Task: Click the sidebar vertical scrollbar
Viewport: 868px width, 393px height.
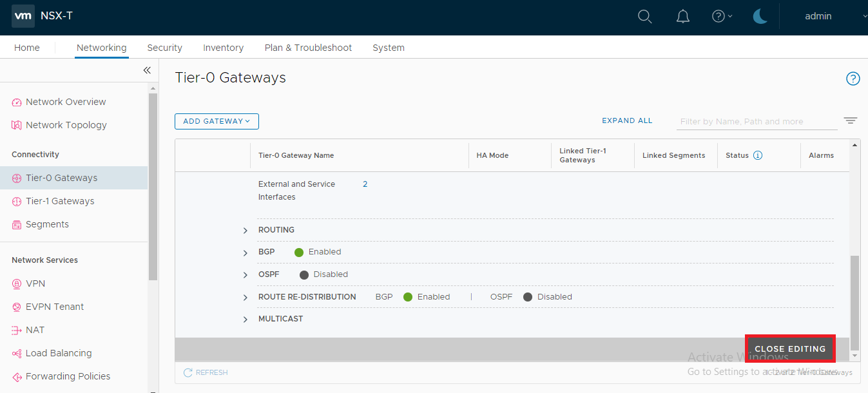Action: [153, 187]
